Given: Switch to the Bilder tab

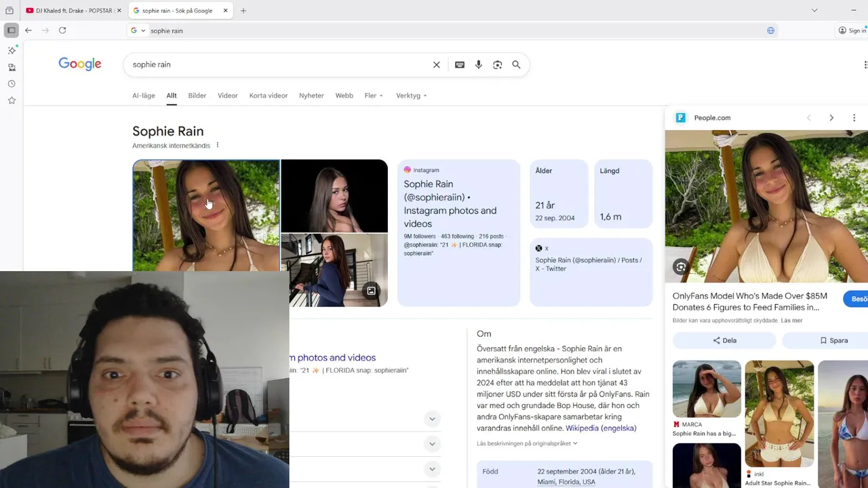Looking at the screenshot, I should pos(197,96).
